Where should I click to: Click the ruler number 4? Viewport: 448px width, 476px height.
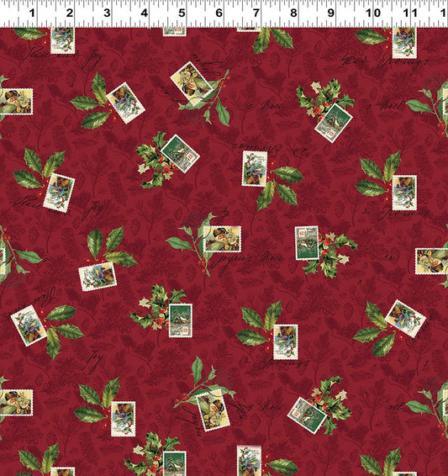coord(145,13)
